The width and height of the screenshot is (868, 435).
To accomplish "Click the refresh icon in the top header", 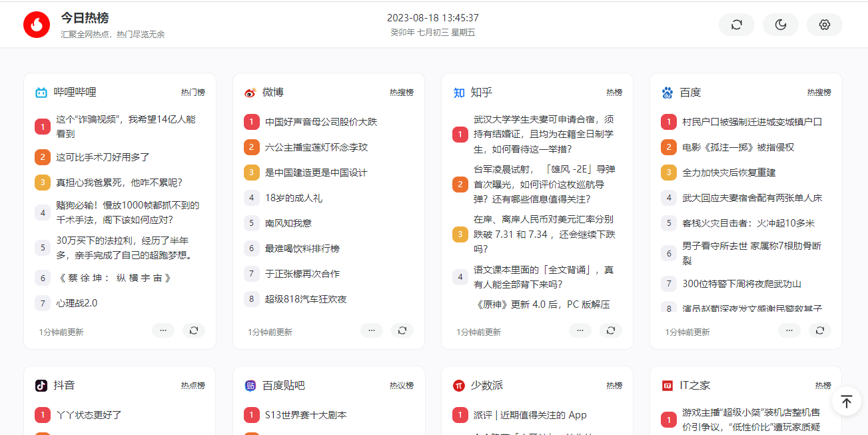I will click(x=736, y=25).
